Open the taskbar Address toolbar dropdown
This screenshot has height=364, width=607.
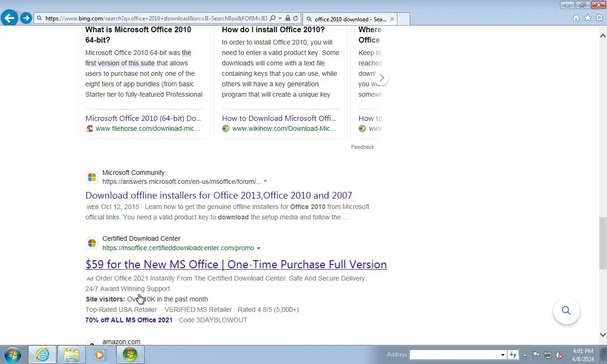(x=503, y=355)
